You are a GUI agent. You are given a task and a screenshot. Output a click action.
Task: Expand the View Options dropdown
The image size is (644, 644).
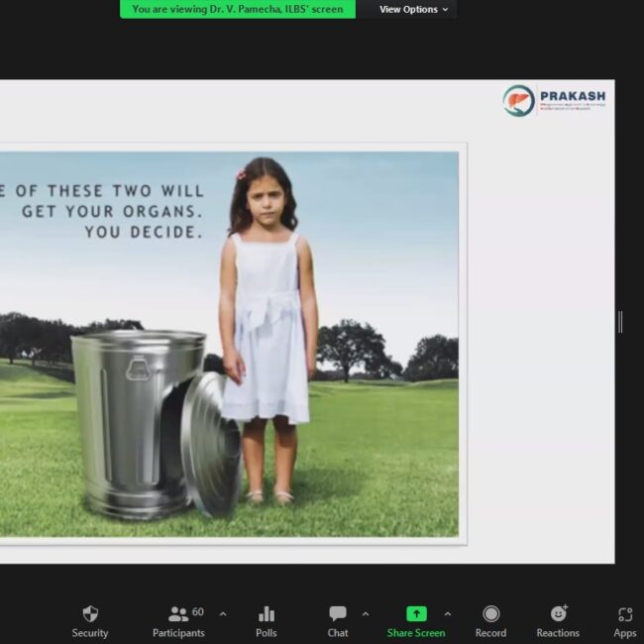click(x=413, y=9)
